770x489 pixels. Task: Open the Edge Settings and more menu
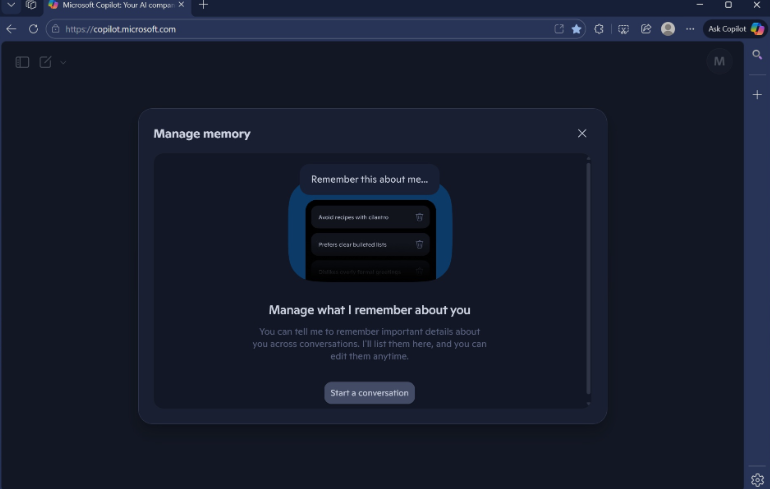pos(690,29)
